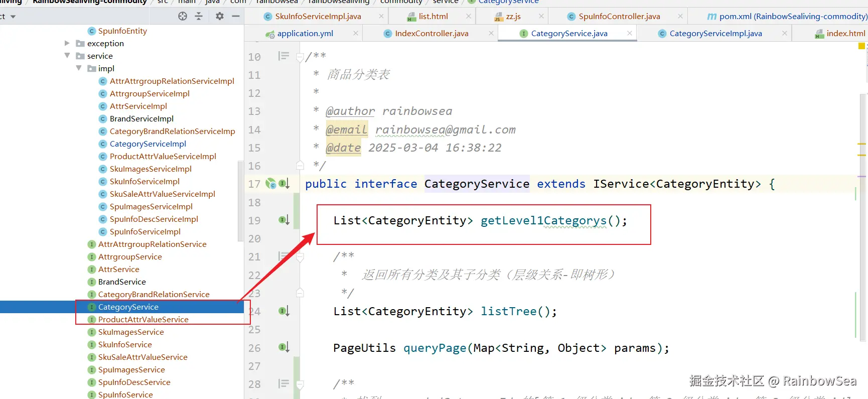This screenshot has width=868, height=399.
Task: Click the implemented-by gutter icon on line 17
Action: (x=271, y=184)
